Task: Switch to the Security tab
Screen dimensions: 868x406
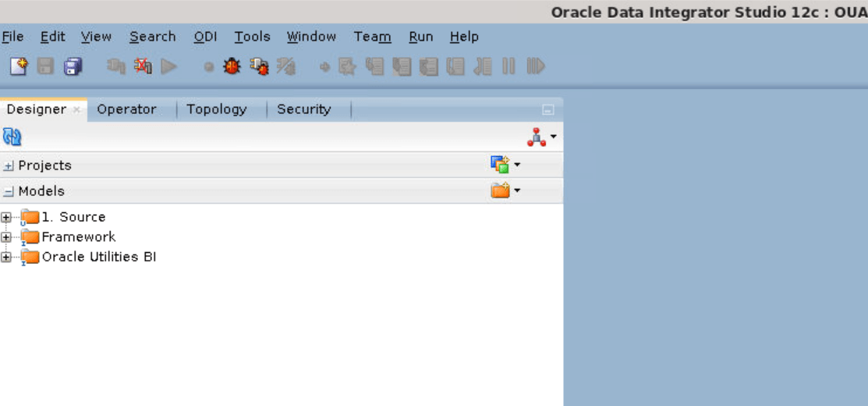Action: coord(304,109)
